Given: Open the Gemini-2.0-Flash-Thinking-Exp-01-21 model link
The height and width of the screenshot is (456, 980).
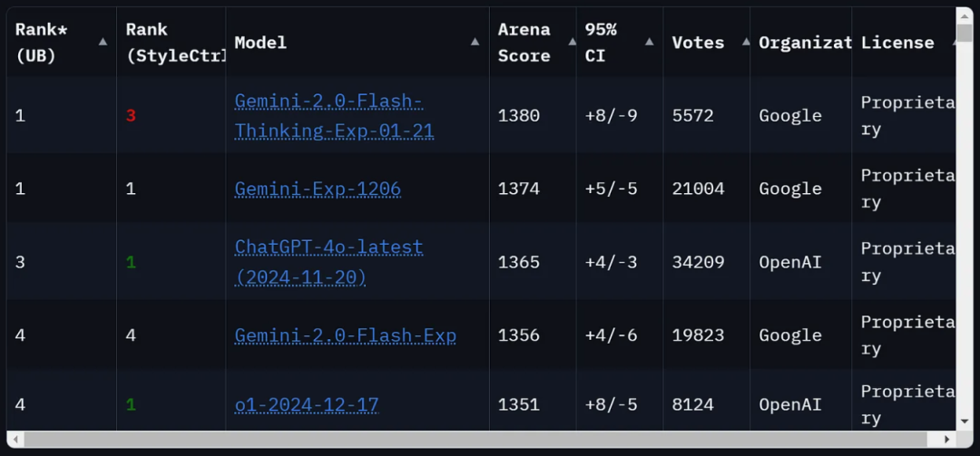Looking at the screenshot, I should 334,116.
